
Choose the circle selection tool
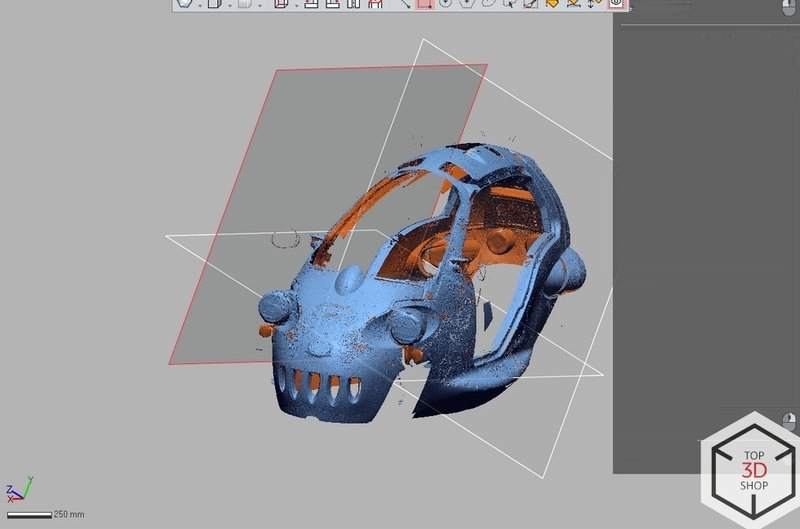[x=446, y=3]
